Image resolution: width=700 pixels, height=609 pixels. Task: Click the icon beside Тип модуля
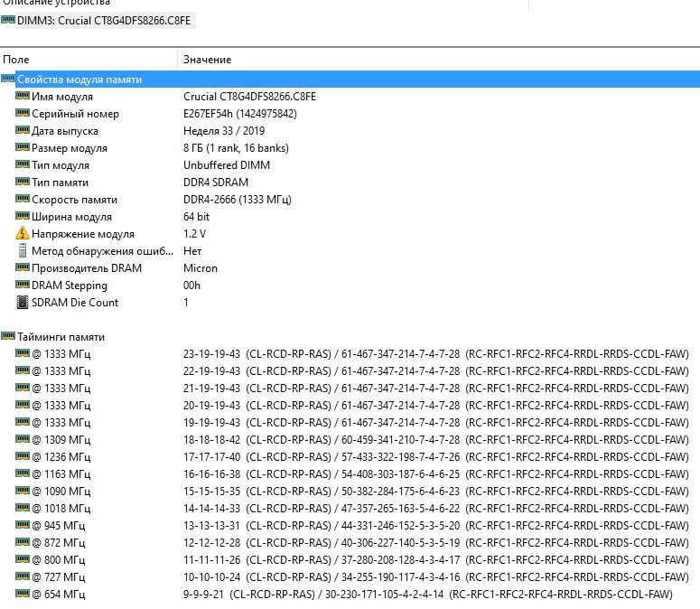23,164
